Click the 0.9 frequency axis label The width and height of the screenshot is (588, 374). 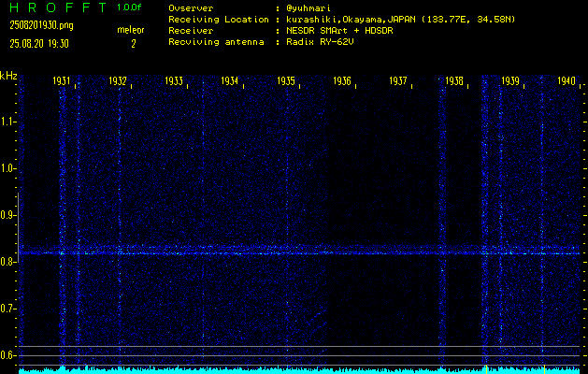tap(7, 215)
